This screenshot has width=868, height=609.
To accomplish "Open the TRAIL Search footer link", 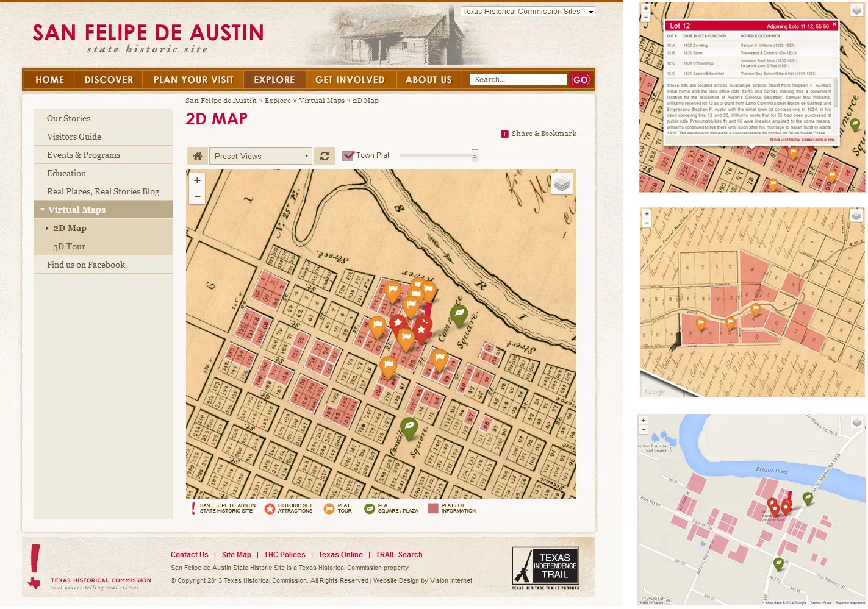I will point(399,555).
